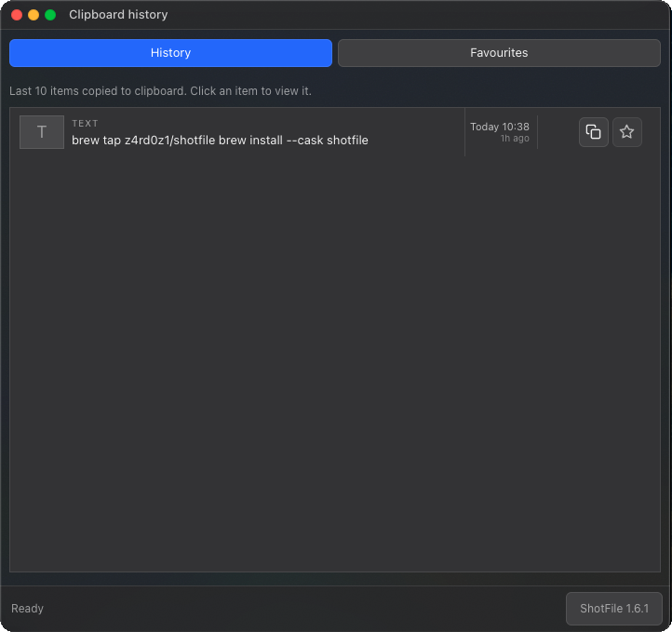Close the Clipboard history window
Image resolution: width=672 pixels, height=632 pixels.
[17, 15]
